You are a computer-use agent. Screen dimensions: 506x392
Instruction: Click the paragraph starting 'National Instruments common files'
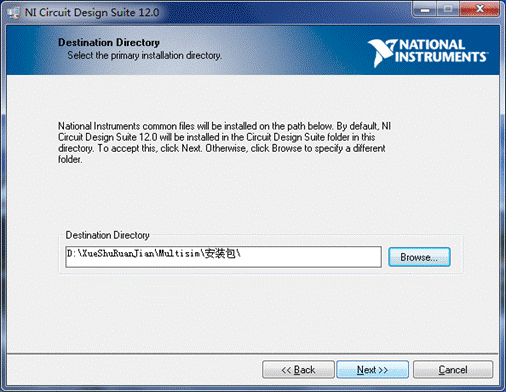tap(224, 143)
